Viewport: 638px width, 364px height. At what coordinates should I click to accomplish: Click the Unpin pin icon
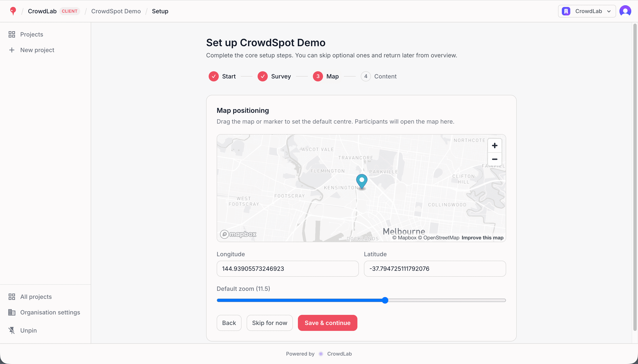coord(12,330)
